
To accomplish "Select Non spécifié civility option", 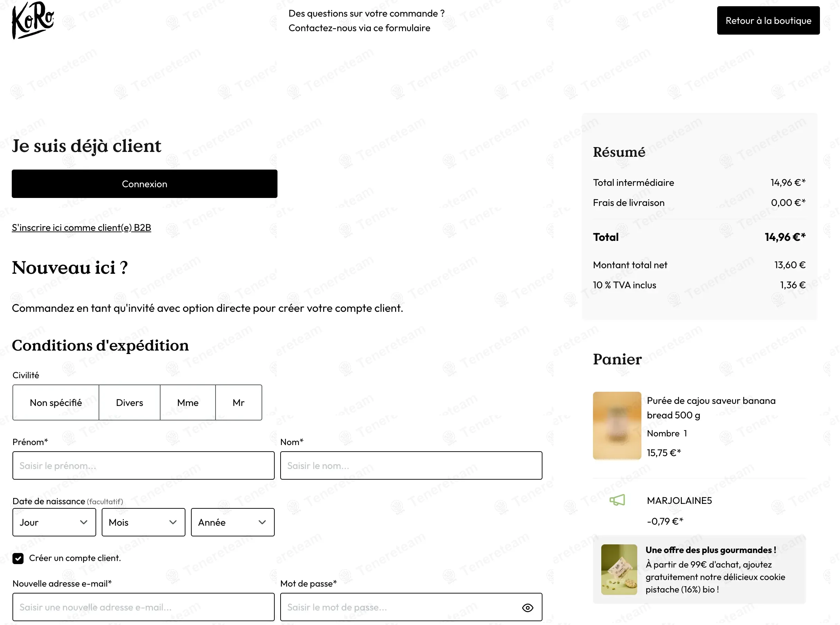I will 56,402.
